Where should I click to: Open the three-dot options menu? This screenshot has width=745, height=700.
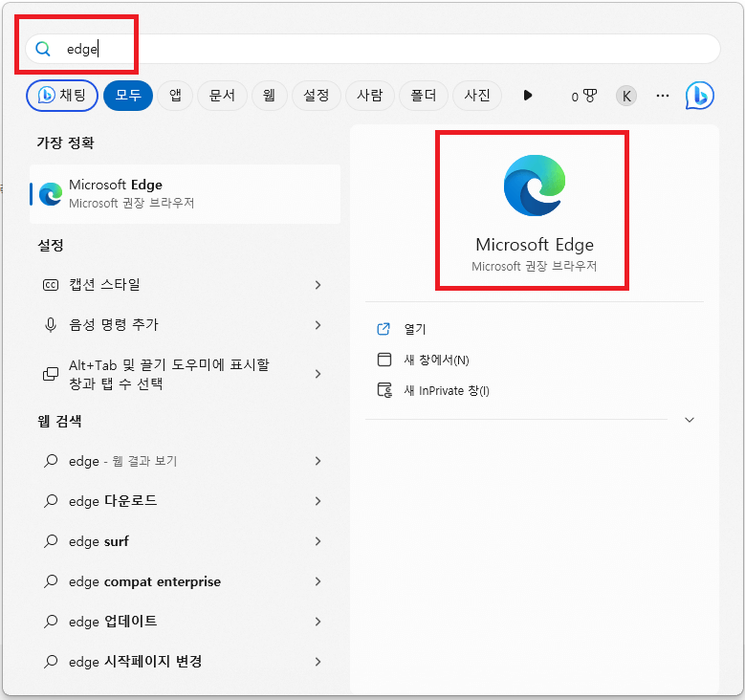[x=663, y=96]
